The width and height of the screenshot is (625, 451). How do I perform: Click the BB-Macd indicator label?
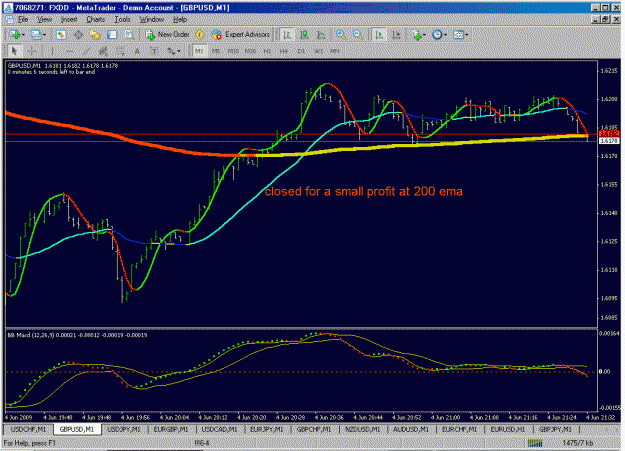click(77, 335)
